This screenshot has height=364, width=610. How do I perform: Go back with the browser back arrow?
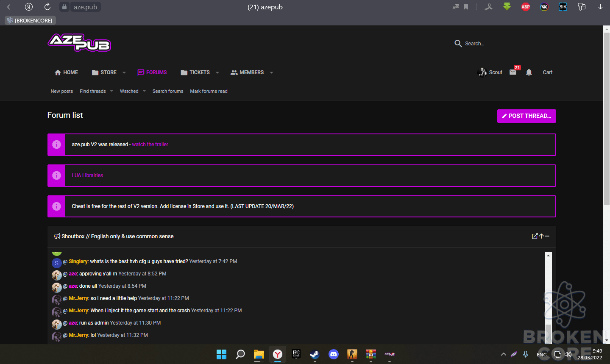click(x=10, y=7)
